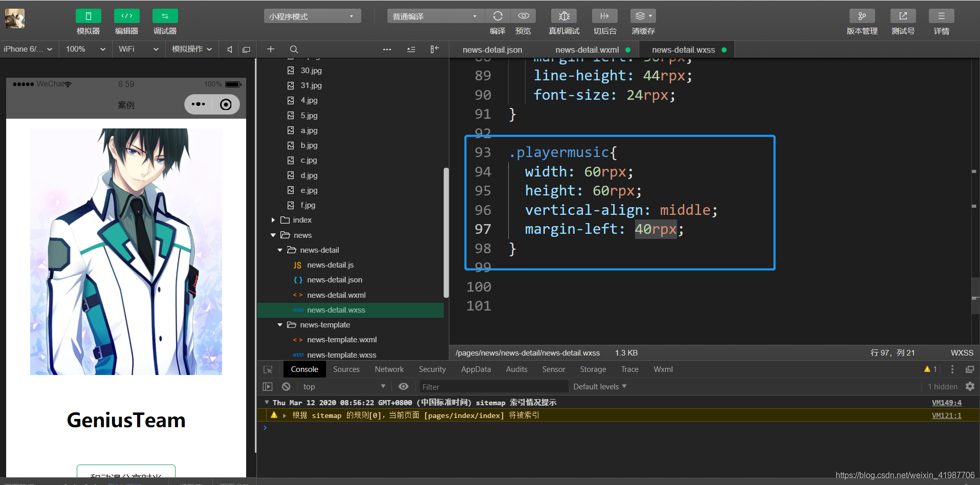The width and height of the screenshot is (980, 485).
Task: Click the warning count badge
Action: (930, 369)
